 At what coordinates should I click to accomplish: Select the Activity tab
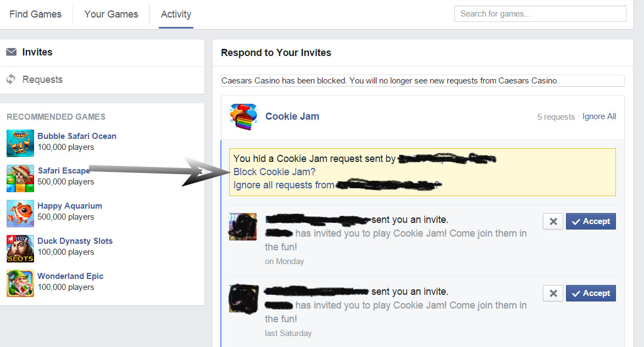tap(176, 14)
